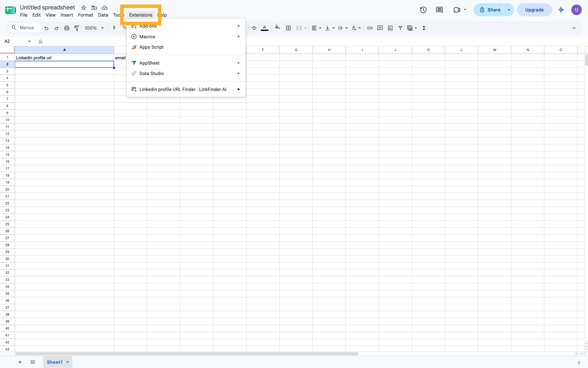Click the A2 name box field
The image size is (588, 368).
point(15,41)
